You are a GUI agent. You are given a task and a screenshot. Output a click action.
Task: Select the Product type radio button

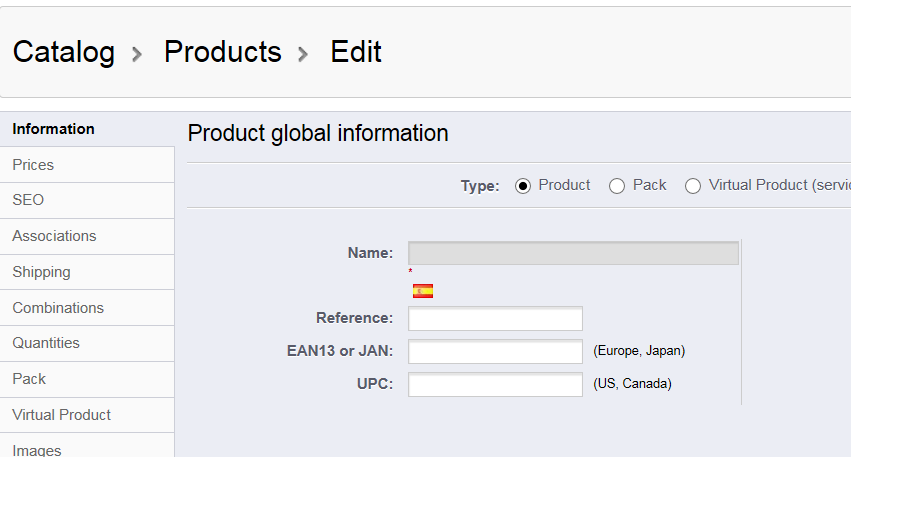pos(523,186)
